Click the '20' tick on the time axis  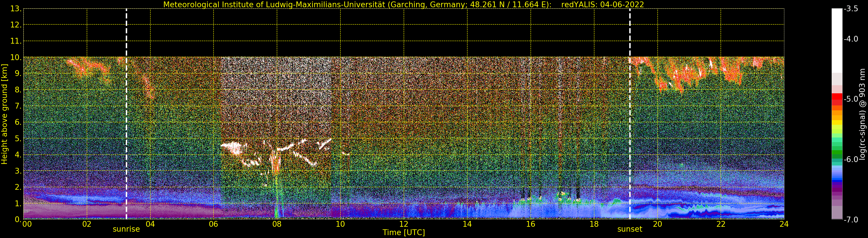[657, 224]
